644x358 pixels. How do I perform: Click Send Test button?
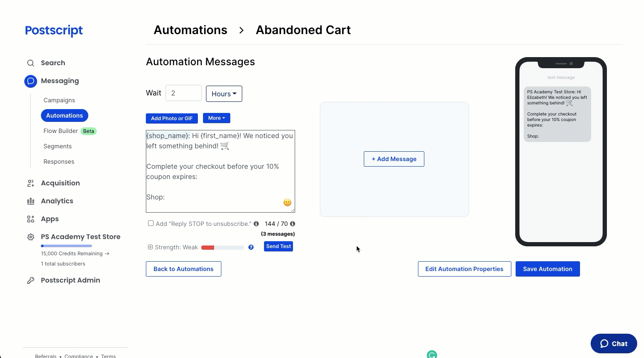(278, 246)
